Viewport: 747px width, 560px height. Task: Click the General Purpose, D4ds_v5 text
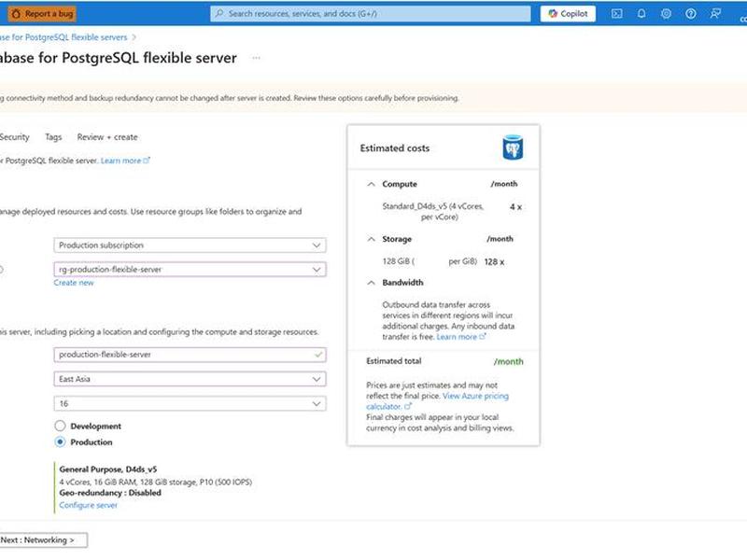coord(108,469)
